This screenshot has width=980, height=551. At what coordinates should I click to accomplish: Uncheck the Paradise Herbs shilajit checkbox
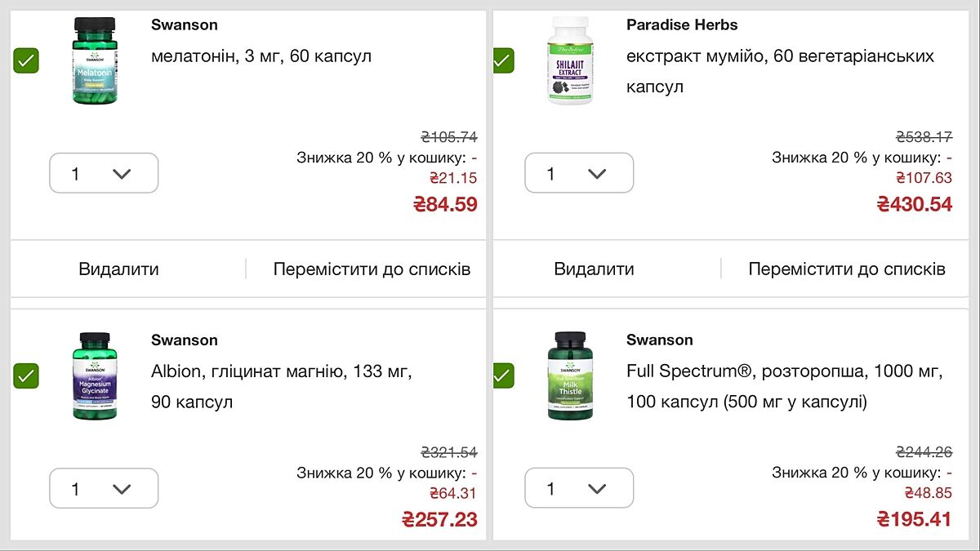502,60
